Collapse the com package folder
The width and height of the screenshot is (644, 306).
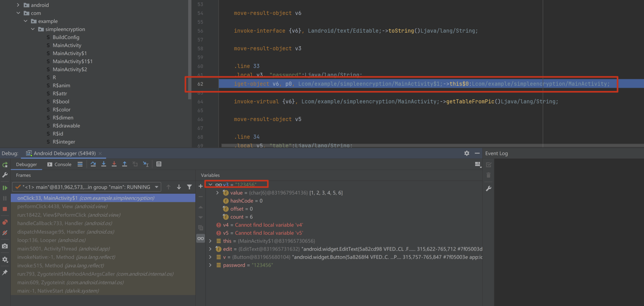[18, 13]
